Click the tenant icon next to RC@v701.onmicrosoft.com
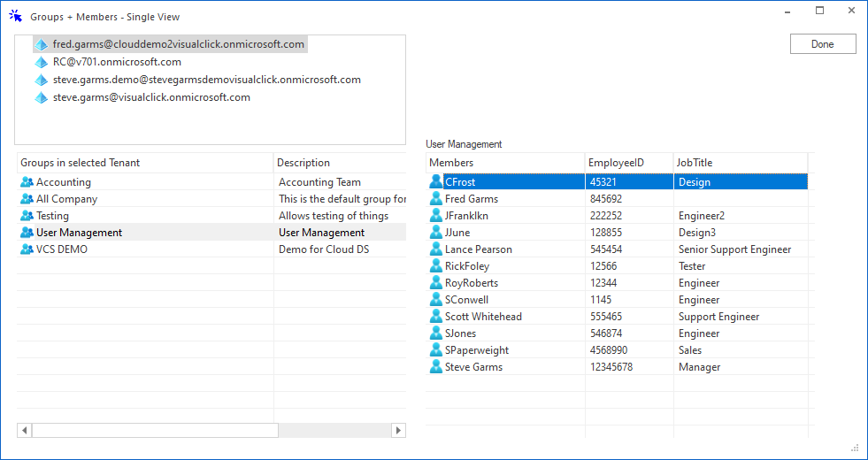Viewport: 868px width, 460px height. tap(41, 62)
